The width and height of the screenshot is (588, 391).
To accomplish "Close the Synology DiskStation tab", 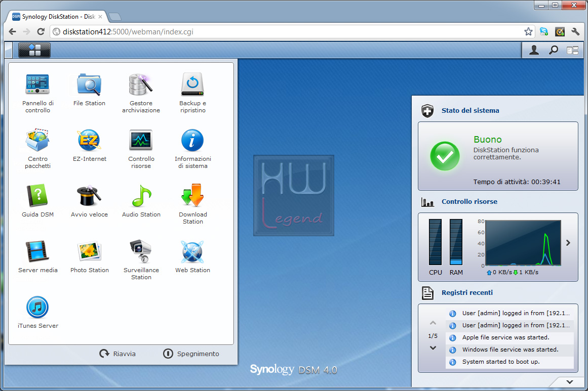I will [100, 17].
